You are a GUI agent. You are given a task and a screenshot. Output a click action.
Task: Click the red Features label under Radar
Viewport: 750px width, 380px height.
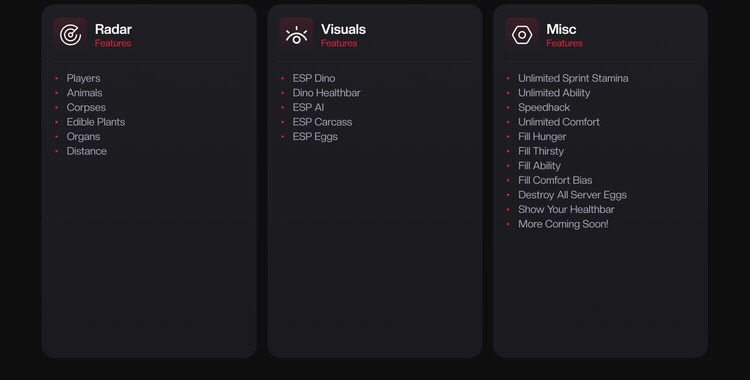coord(113,43)
